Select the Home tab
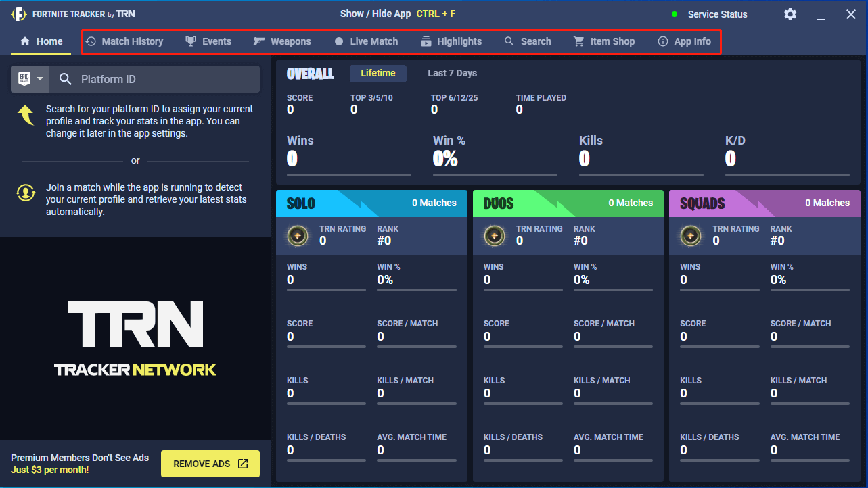Viewport: 868px width, 488px height. [x=41, y=41]
